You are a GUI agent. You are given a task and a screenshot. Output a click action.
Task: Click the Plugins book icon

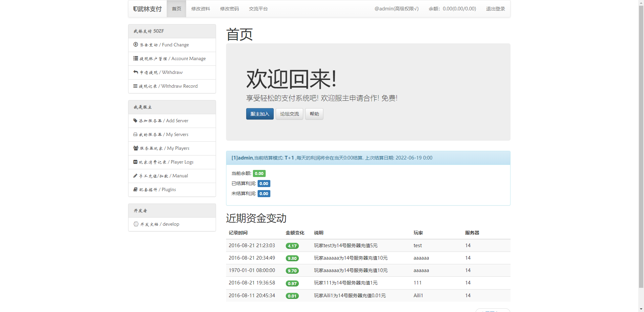tap(135, 189)
